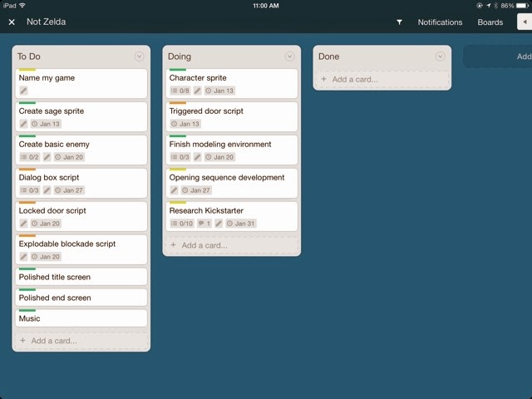Screen dimensions: 532x399
Task: Expand the Done list menu
Action: 440,57
